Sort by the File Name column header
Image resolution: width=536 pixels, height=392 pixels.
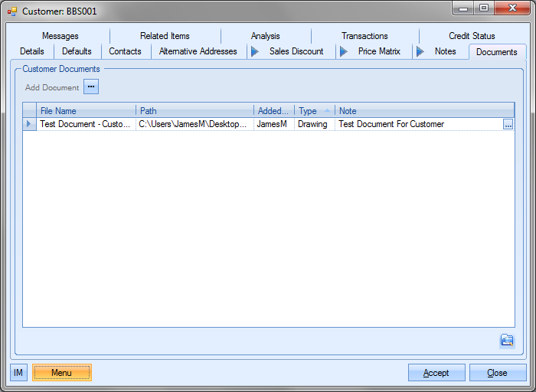click(86, 111)
